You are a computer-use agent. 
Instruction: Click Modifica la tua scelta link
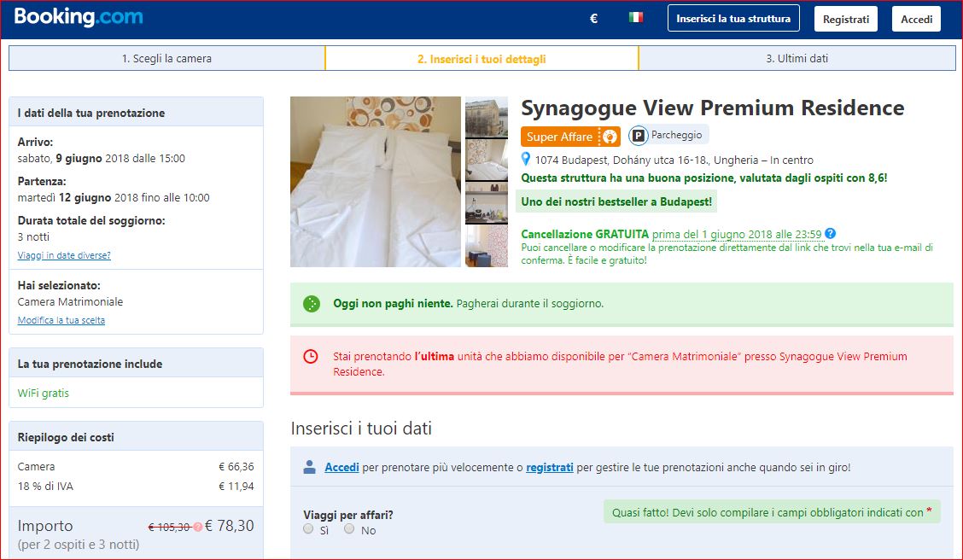(x=61, y=320)
